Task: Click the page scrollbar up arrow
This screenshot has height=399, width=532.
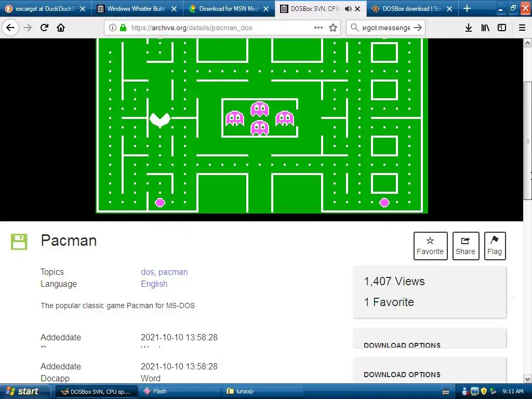Action: tap(527, 43)
